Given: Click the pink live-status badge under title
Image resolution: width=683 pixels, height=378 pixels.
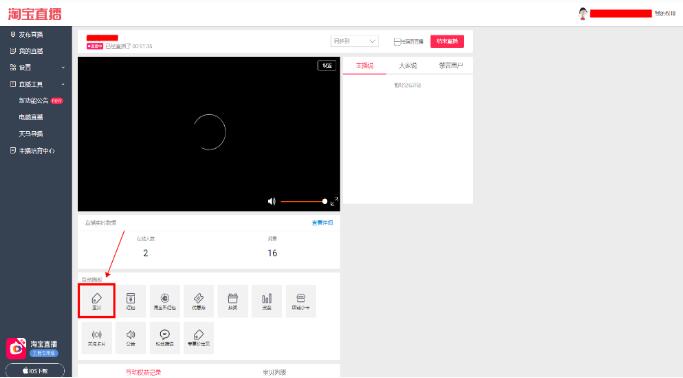Looking at the screenshot, I should click(x=95, y=46).
